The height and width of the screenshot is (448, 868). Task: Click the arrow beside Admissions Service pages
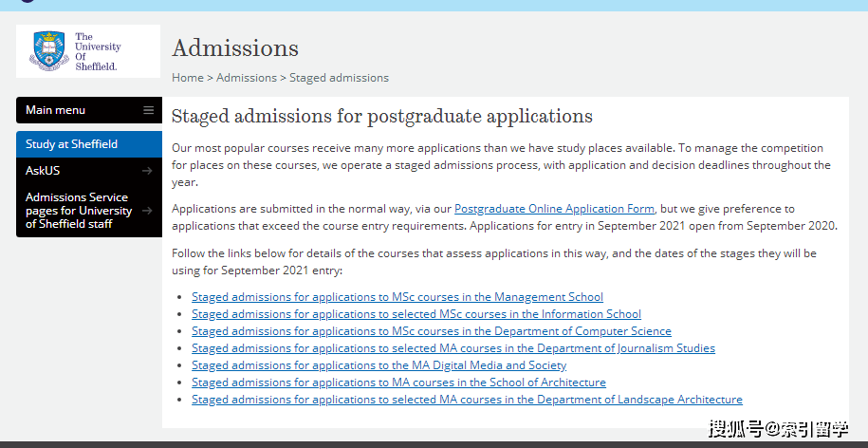147,211
